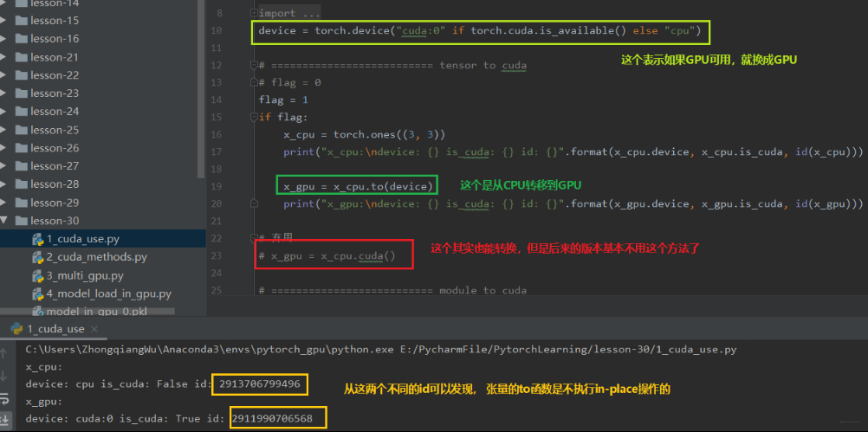Viewport: 868px width, 432px height.
Task: Expand the lesson-29 folder arrow
Action: click(3, 203)
